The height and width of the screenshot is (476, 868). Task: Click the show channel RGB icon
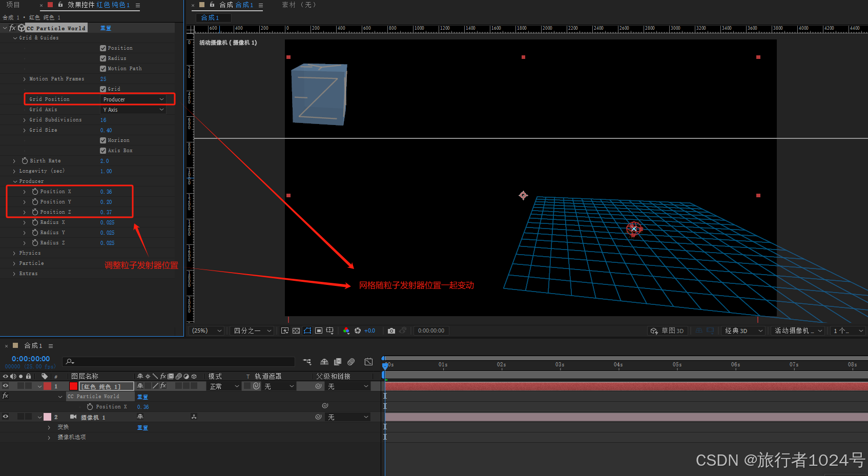346,331
